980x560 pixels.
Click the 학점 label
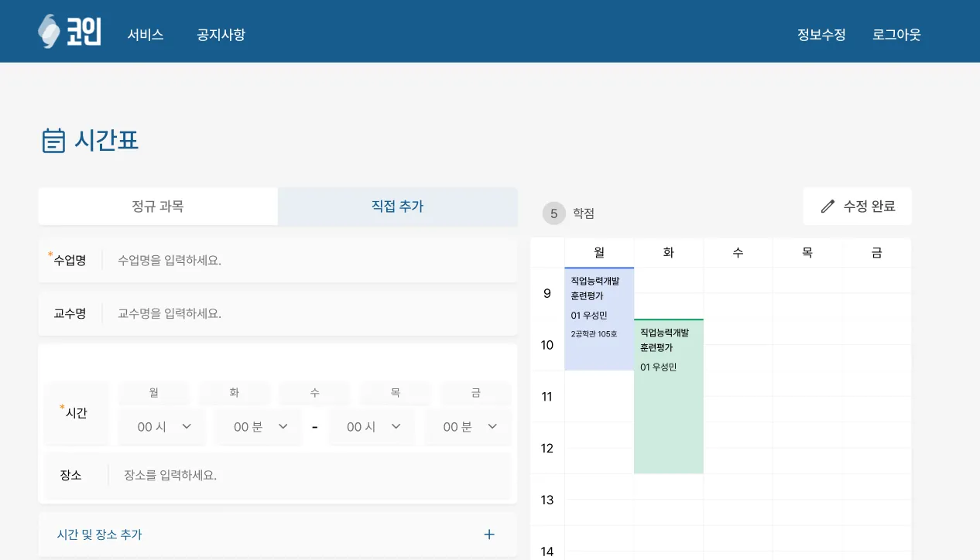584,213
